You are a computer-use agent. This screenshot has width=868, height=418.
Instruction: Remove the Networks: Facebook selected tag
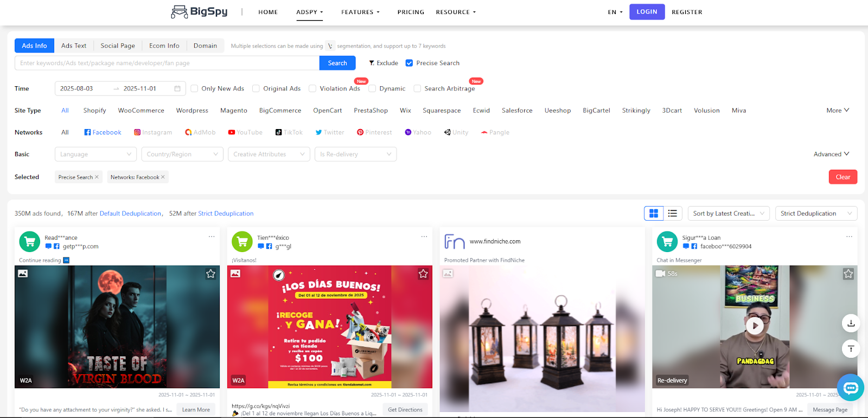[x=163, y=177]
